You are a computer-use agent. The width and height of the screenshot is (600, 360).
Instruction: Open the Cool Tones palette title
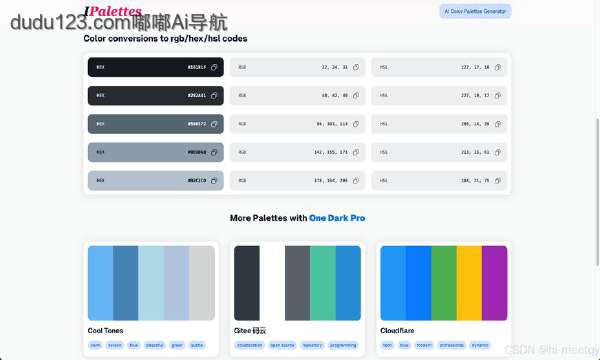[x=105, y=331]
